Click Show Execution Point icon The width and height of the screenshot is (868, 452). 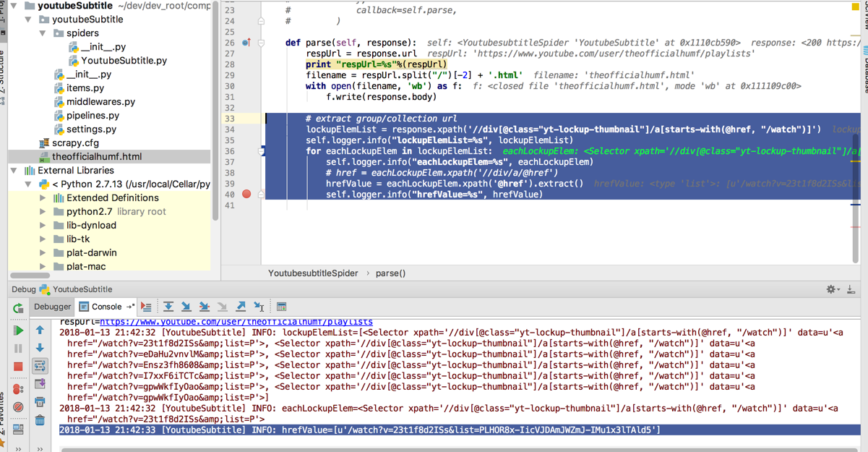coord(146,307)
